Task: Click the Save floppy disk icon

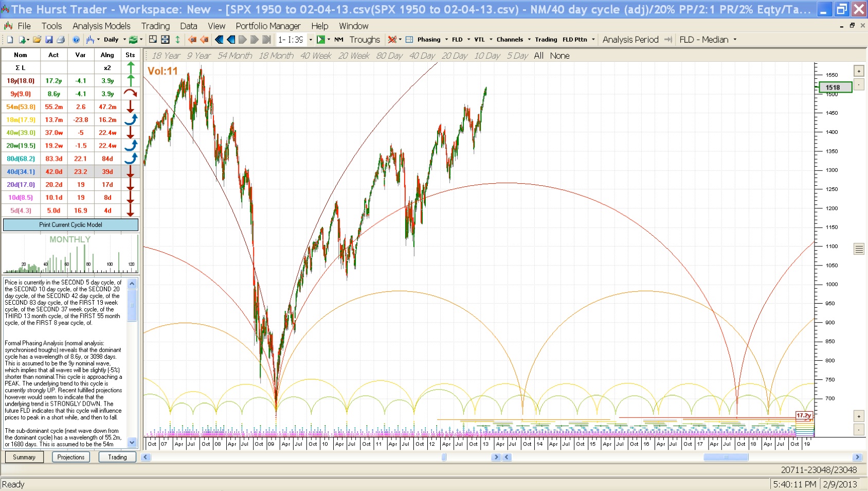Action: coord(49,40)
